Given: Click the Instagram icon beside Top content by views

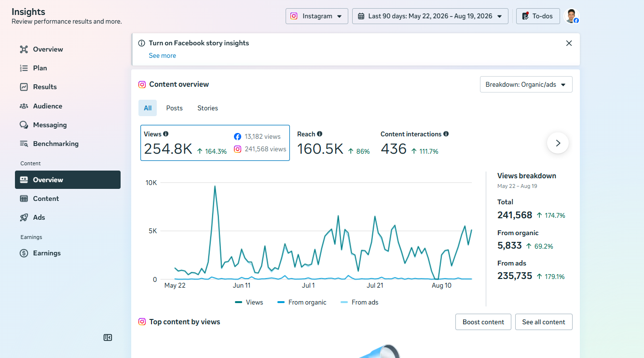Looking at the screenshot, I should [142, 321].
